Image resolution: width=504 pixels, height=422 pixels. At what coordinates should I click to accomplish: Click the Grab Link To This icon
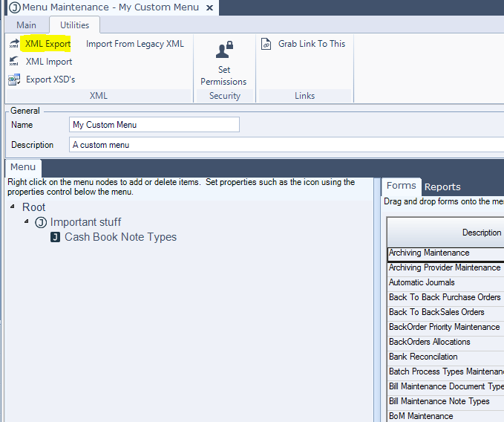click(x=266, y=44)
